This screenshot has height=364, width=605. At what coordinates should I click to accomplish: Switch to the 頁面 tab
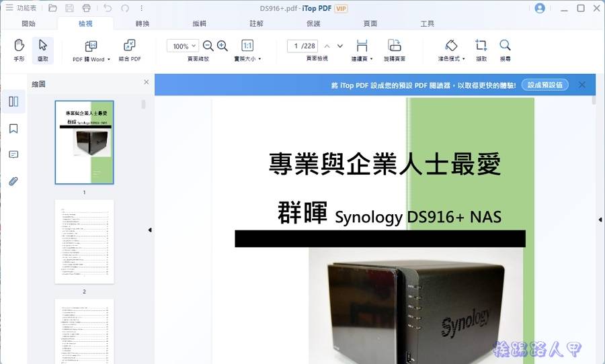(370, 24)
